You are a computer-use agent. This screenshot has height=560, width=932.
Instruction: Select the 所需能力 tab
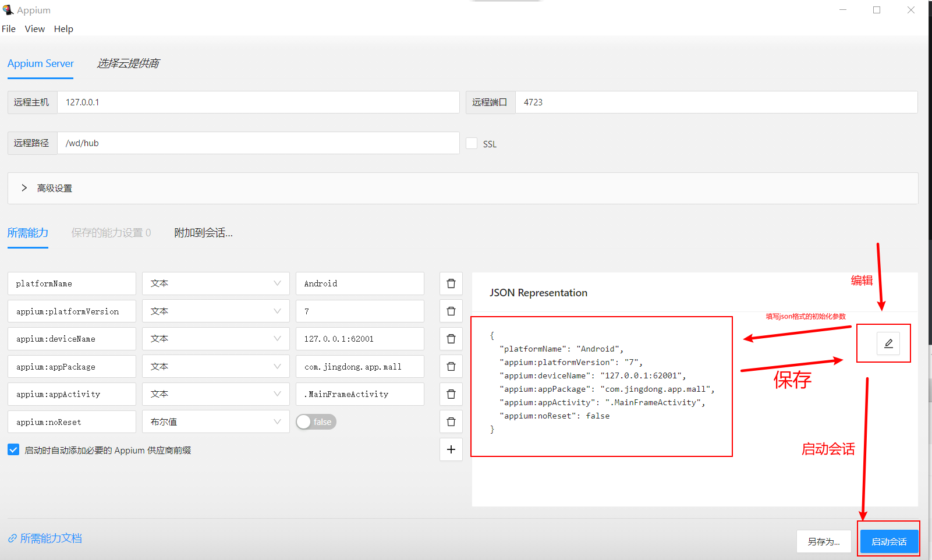click(28, 233)
